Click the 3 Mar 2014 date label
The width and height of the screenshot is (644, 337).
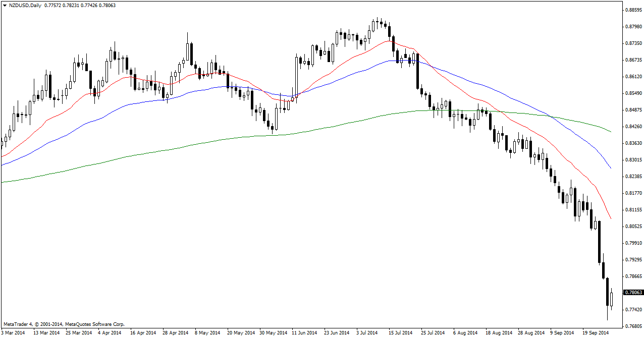click(x=13, y=333)
